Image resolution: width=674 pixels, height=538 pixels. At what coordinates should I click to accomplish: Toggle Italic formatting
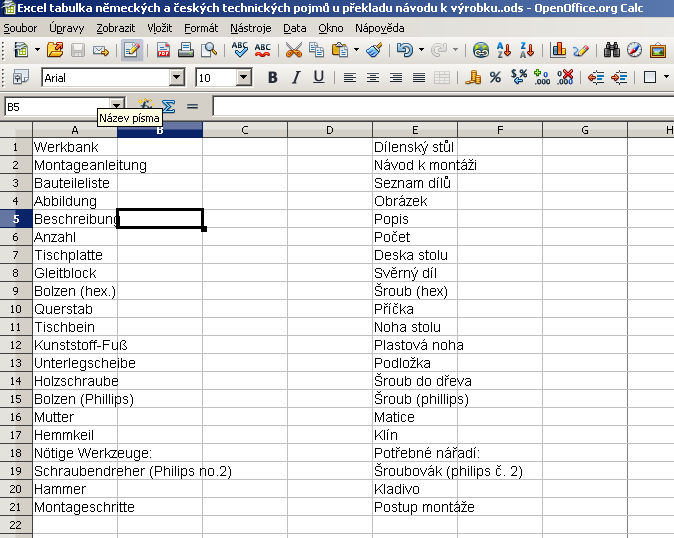coord(296,78)
